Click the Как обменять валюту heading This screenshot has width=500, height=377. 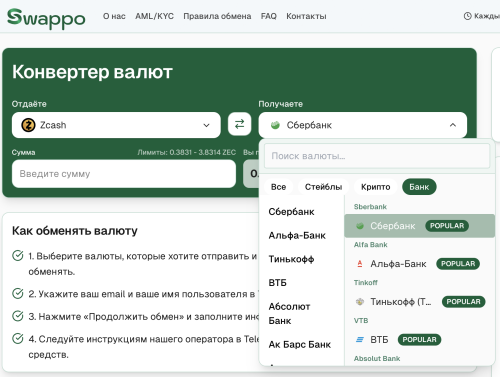coord(75,231)
